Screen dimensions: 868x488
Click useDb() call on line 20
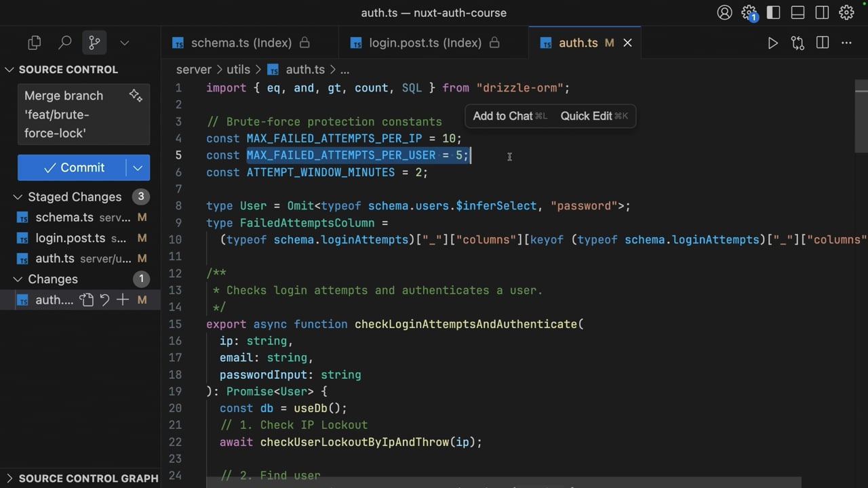coord(317,408)
